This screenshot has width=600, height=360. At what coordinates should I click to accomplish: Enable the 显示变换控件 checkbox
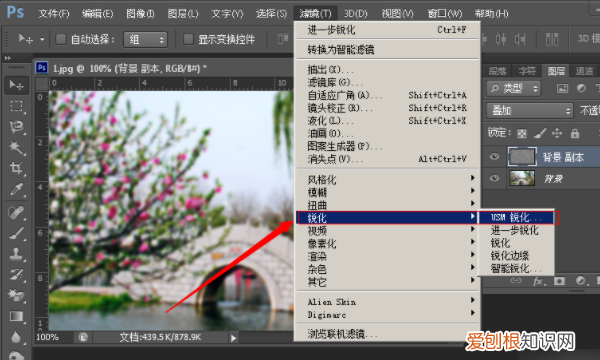[x=188, y=39]
